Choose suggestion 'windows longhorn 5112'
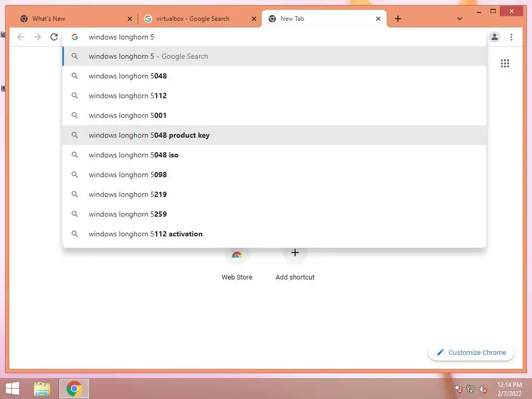Screen dimensions: 532x399 click(274, 96)
